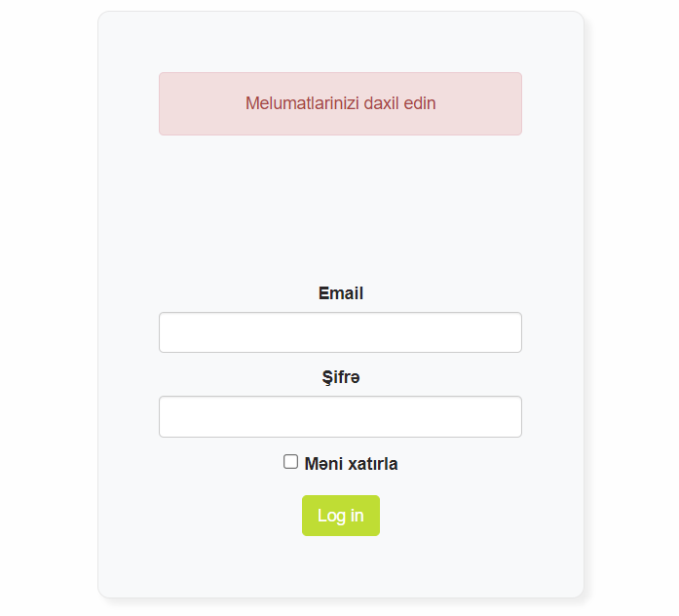Click the Şifrə field label

pos(340,377)
